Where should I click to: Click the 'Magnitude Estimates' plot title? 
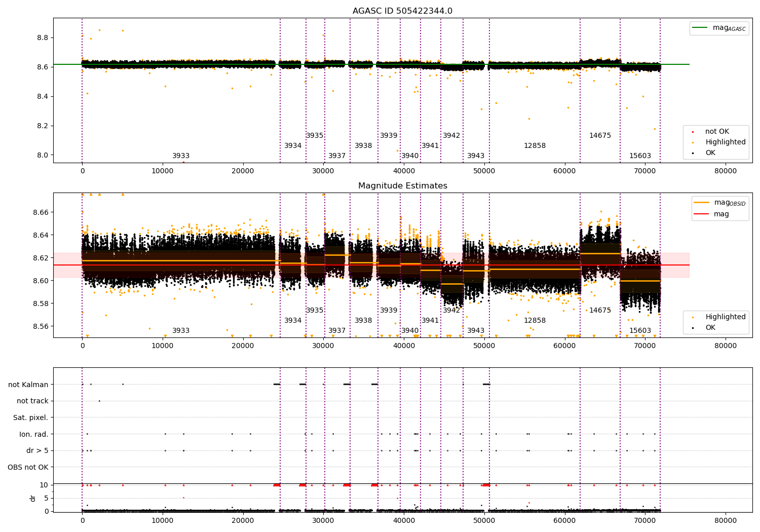[402, 186]
